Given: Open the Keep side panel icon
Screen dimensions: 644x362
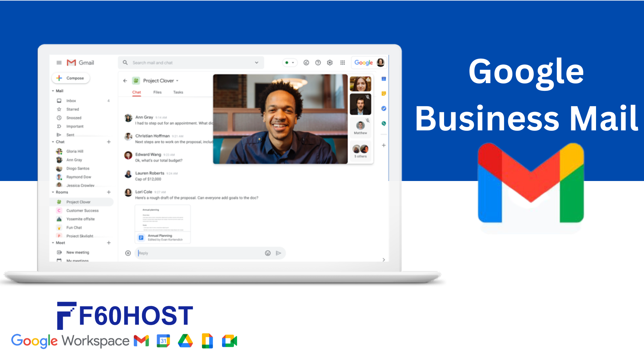Looking at the screenshot, I should click(x=384, y=94).
